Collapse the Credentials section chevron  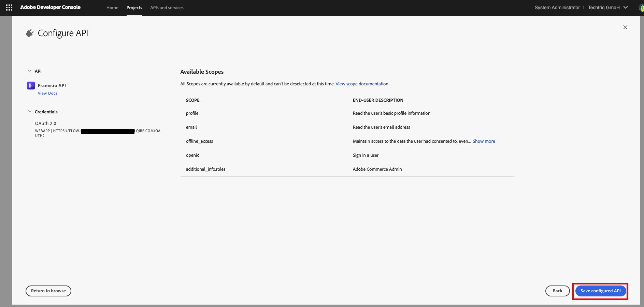click(30, 112)
